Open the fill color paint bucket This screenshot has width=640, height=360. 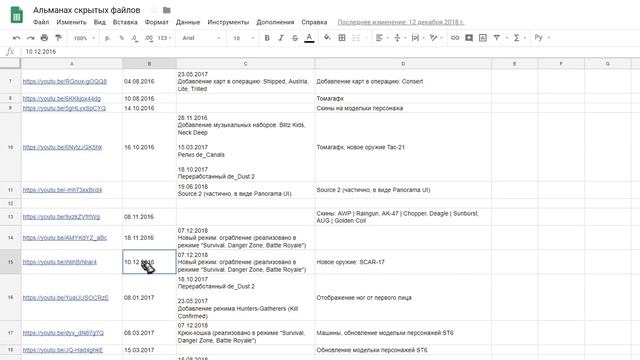coord(327,38)
